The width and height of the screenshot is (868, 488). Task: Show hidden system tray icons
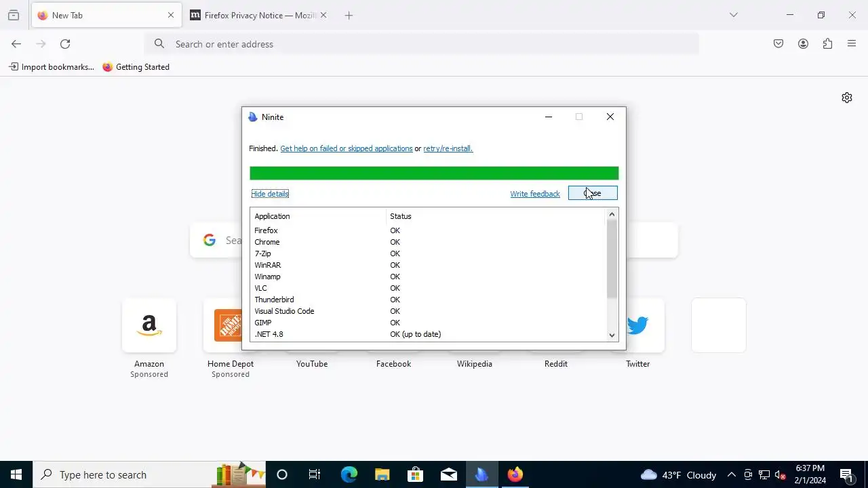point(731,474)
